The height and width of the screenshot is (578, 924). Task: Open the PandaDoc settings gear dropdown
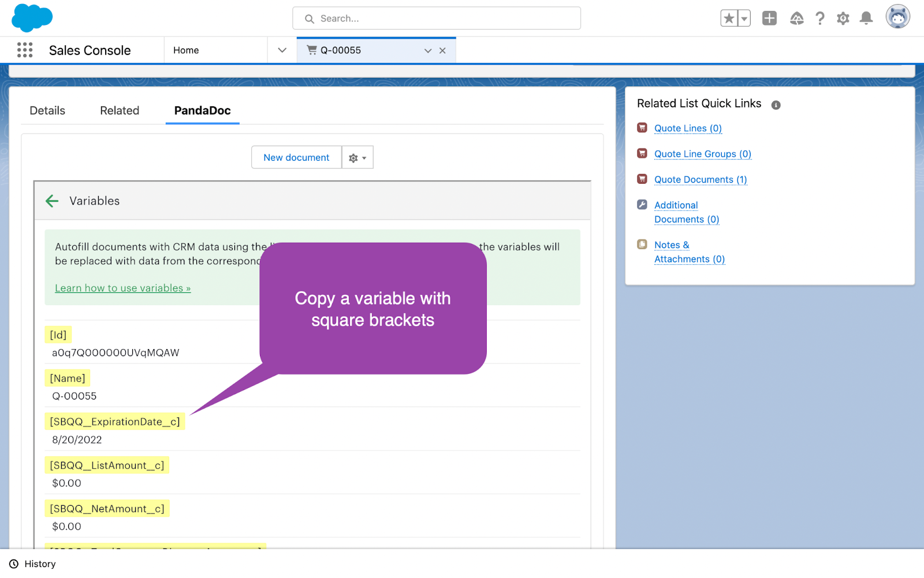(357, 157)
